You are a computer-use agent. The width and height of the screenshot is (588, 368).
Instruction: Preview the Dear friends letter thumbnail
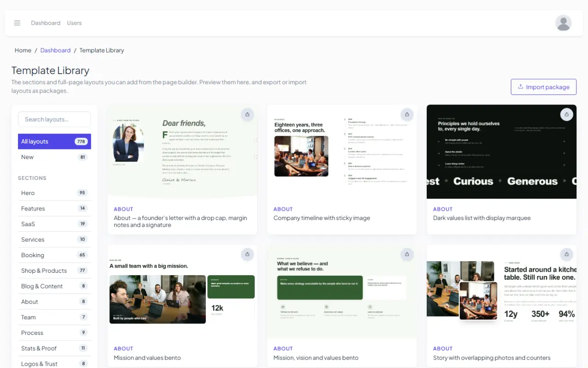[x=182, y=152]
